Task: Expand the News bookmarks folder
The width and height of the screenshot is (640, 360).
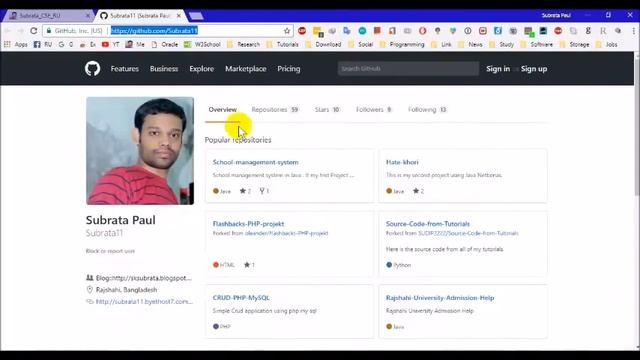Action: click(x=470, y=44)
